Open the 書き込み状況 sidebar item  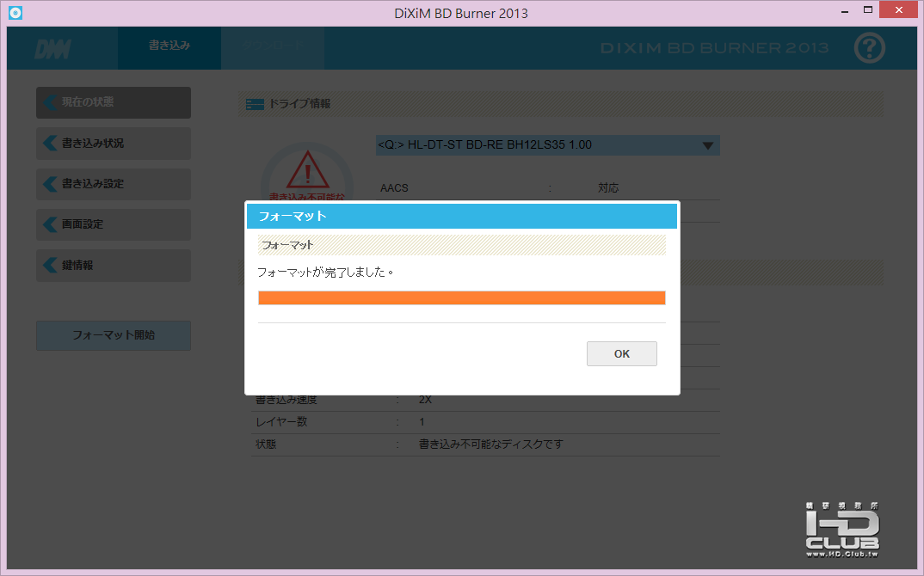pos(114,143)
